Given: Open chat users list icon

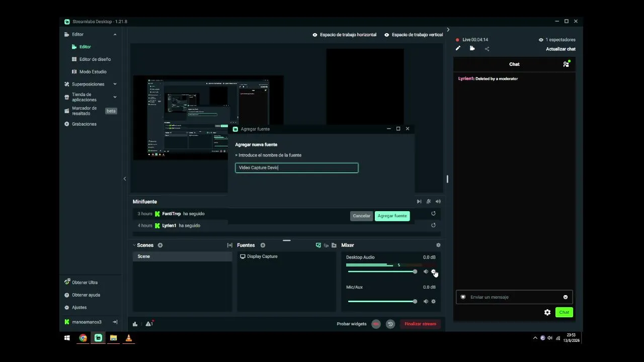Looking at the screenshot, I should tap(567, 64).
